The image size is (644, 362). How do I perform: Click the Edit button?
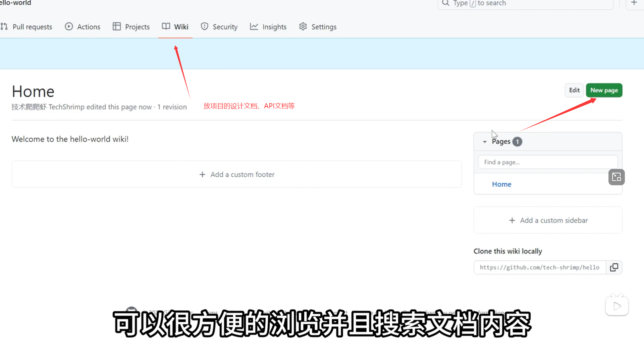coord(574,90)
